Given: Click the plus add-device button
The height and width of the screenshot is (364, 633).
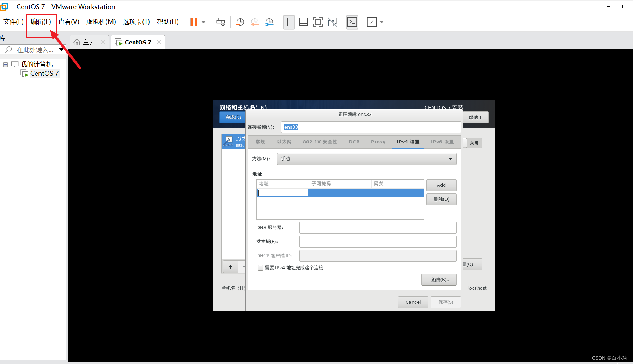Looking at the screenshot, I should [x=230, y=267].
